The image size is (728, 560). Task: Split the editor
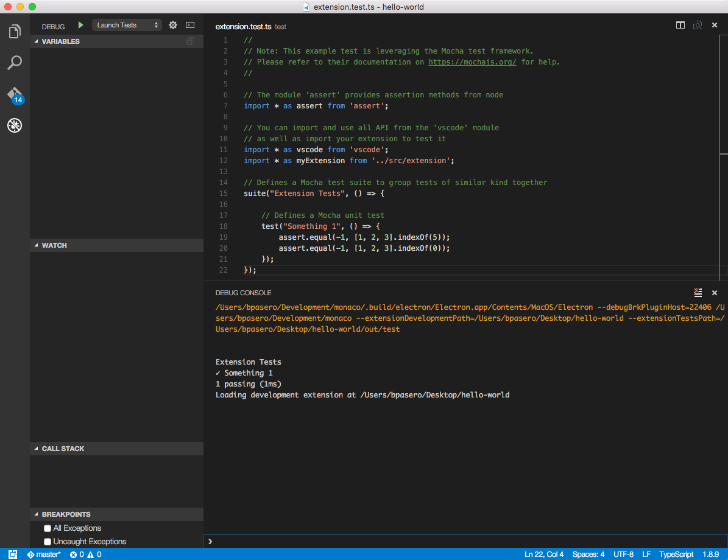(680, 25)
